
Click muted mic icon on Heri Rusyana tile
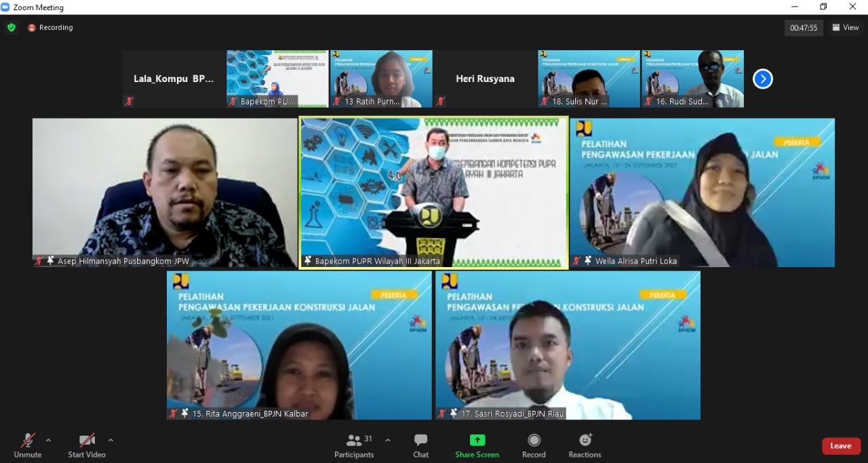tap(441, 101)
